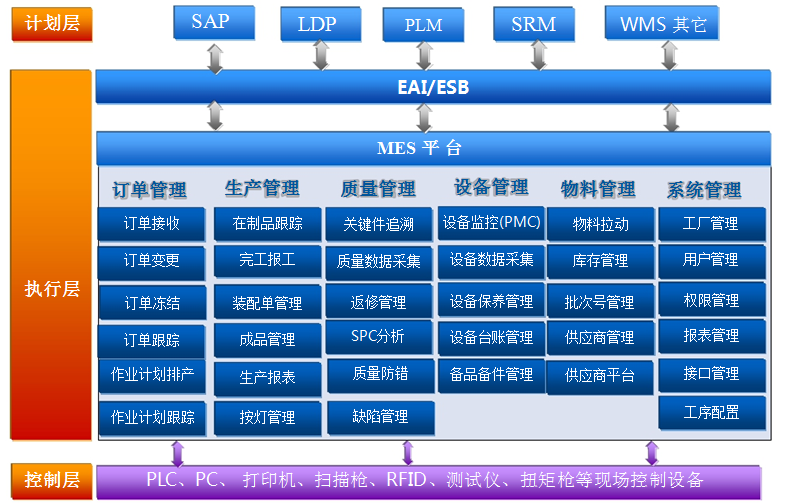The width and height of the screenshot is (785, 503).
Task: Click the 订单跟踪 module
Action: pyautogui.click(x=151, y=341)
